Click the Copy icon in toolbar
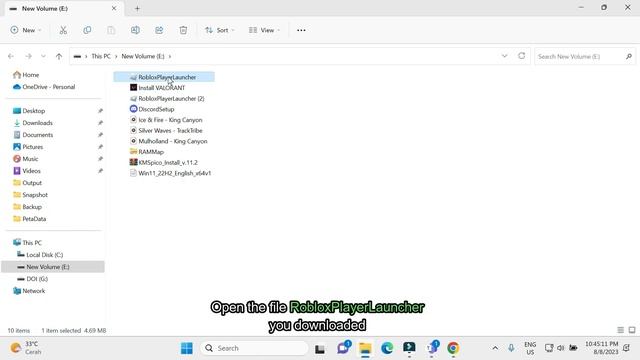640x360 pixels. (87, 30)
